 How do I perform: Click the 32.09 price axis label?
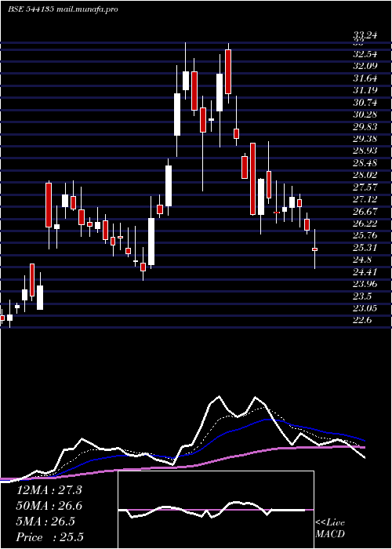365,67
